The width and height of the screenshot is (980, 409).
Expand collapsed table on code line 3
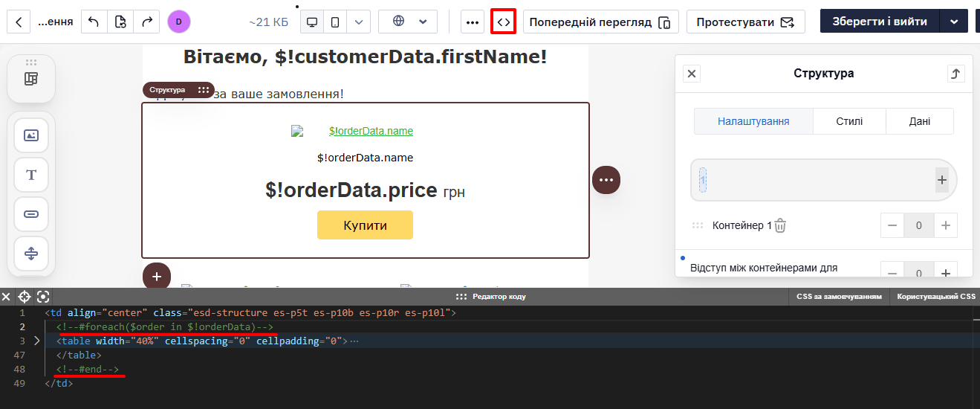pos(37,341)
